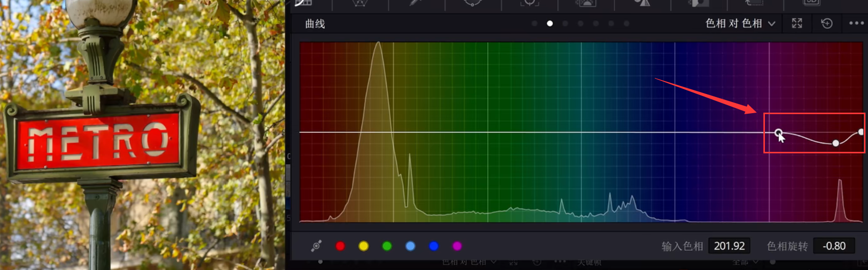This screenshot has width=868, height=270.
Task: Open the Color Warper palette icon
Action: click(360, 3)
